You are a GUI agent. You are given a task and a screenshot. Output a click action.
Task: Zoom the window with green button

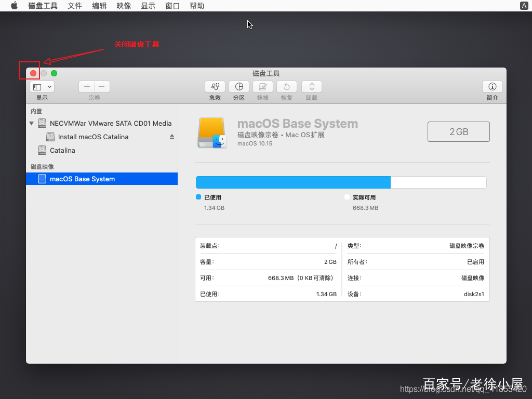pyautogui.click(x=54, y=73)
